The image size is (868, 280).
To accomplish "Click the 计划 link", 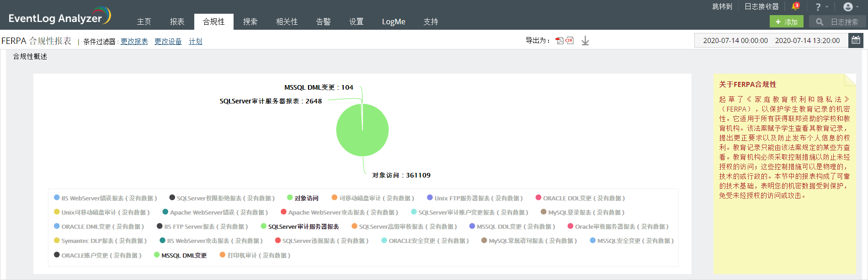I will point(196,41).
